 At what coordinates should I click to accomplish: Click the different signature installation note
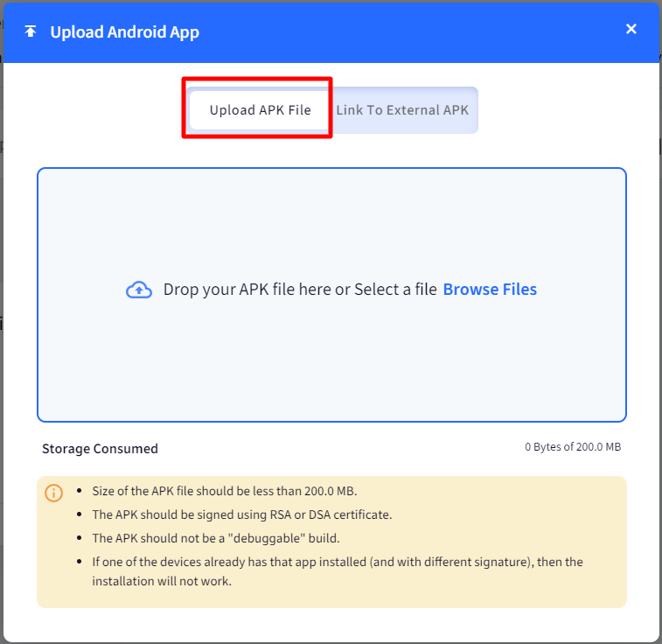pyautogui.click(x=338, y=562)
